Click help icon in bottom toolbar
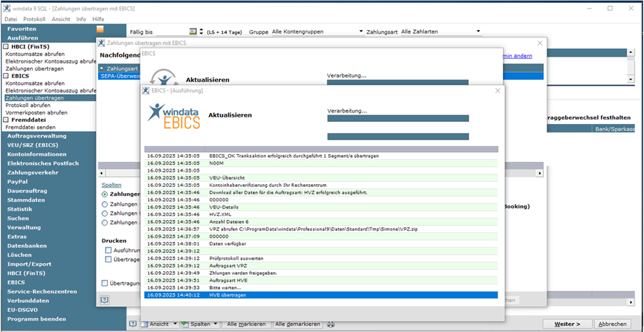 point(133,324)
